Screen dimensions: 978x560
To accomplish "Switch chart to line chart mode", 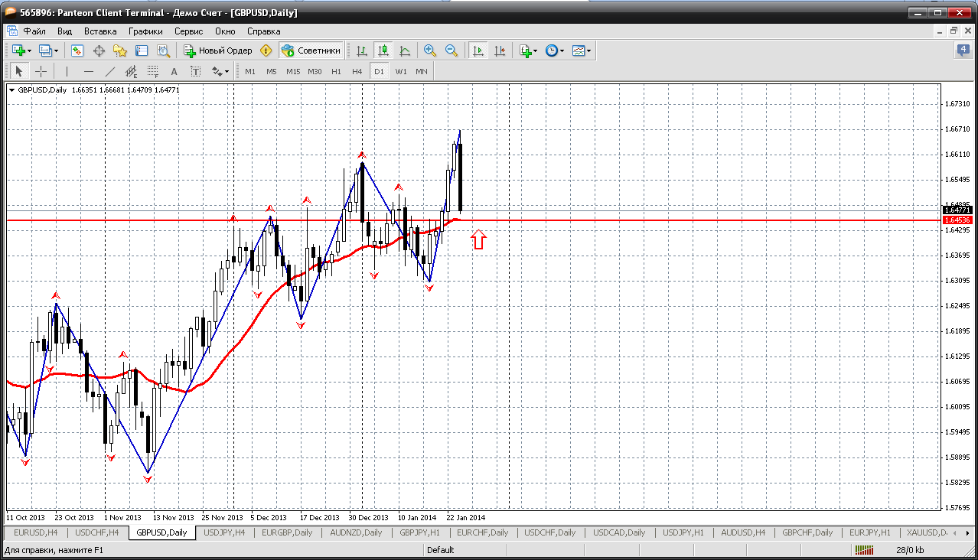I will pyautogui.click(x=405, y=50).
